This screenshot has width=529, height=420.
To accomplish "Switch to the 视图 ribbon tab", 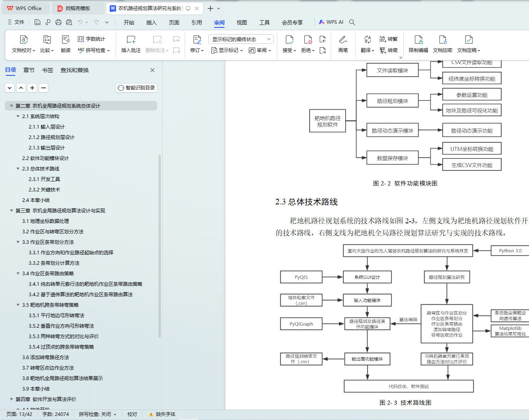I will point(242,23).
